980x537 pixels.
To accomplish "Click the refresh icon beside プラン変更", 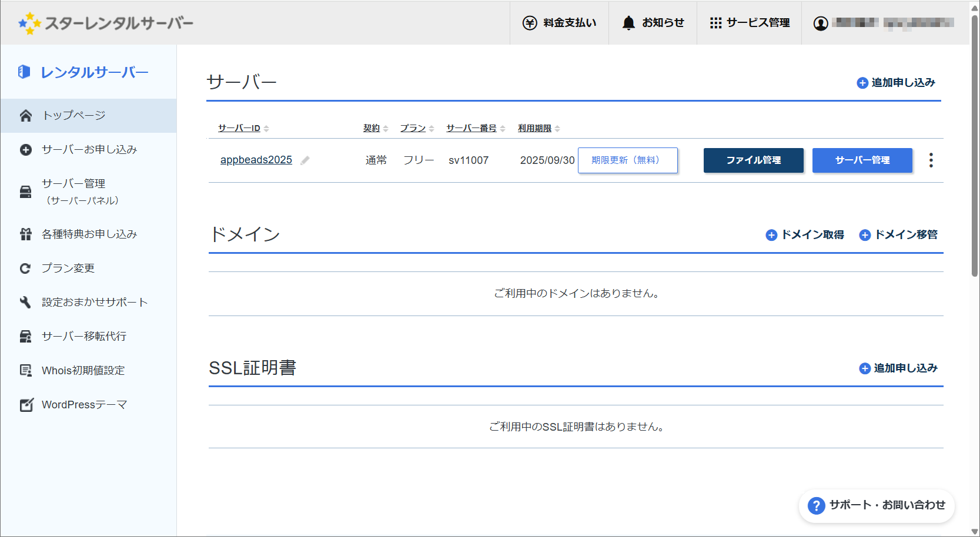I will [25, 268].
